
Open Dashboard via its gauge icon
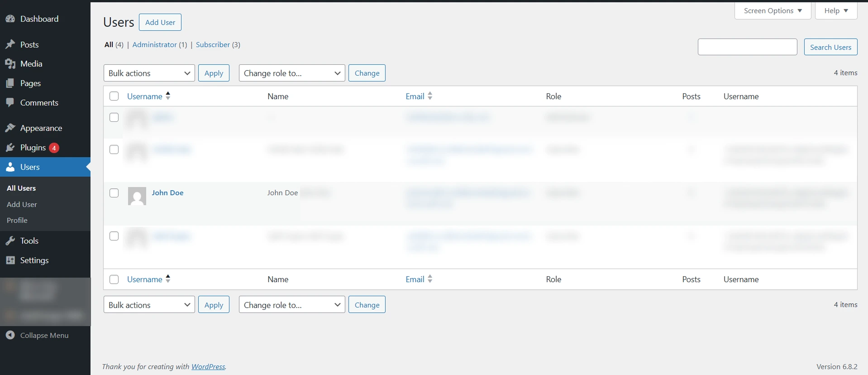(x=10, y=19)
